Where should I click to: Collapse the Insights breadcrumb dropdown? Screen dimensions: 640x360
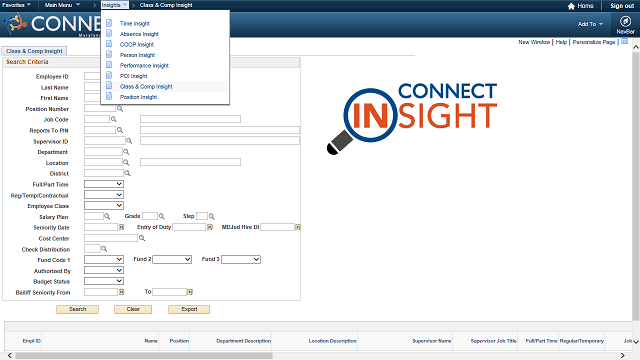coord(115,5)
